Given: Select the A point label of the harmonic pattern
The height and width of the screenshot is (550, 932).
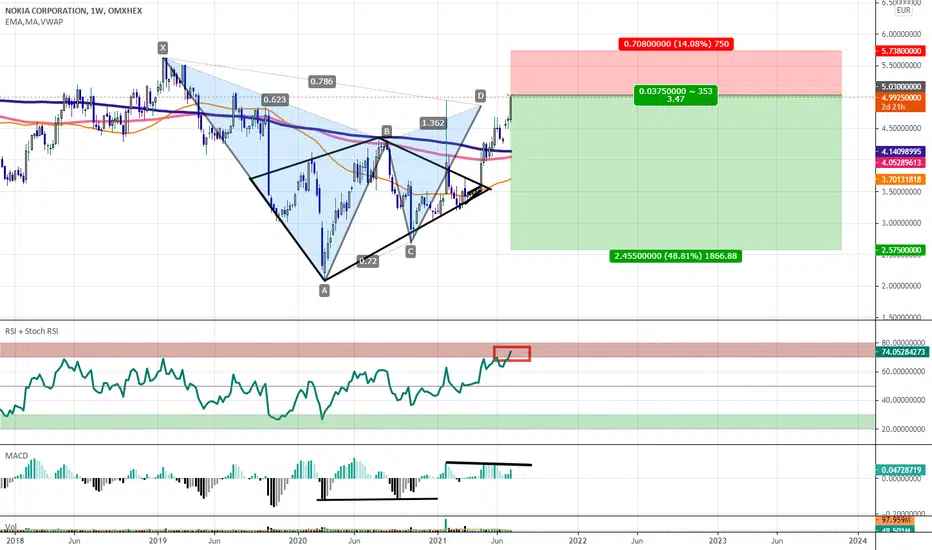Looking at the screenshot, I should coord(324,290).
